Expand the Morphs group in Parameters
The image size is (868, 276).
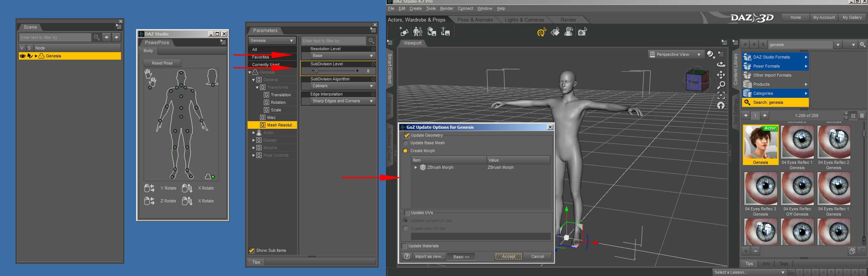[x=254, y=148]
